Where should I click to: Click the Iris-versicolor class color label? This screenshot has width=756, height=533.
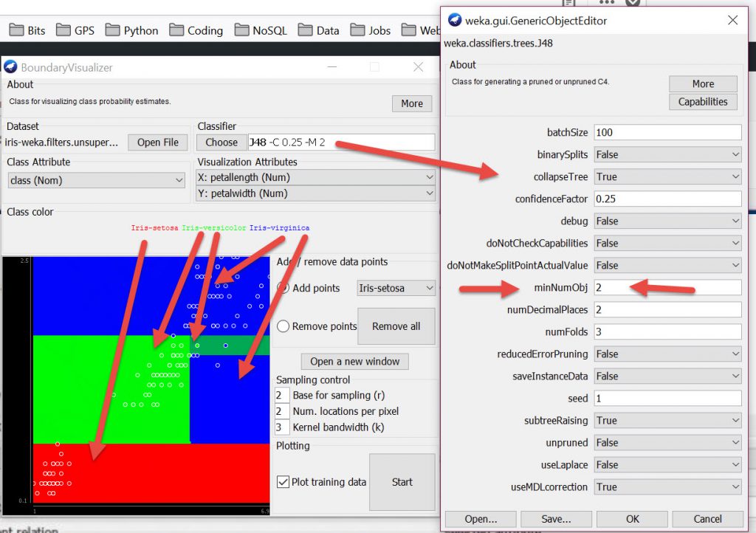[x=213, y=227]
